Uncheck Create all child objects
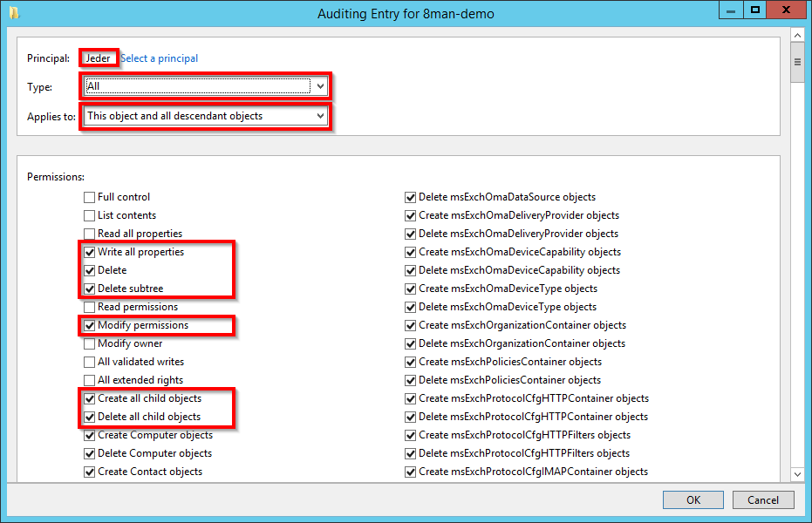Screen dimensions: 812x523 pyautogui.click(x=90, y=398)
